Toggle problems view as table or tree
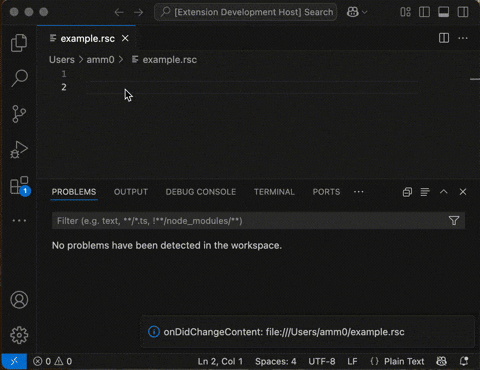Image resolution: width=480 pixels, height=370 pixels. click(x=425, y=192)
